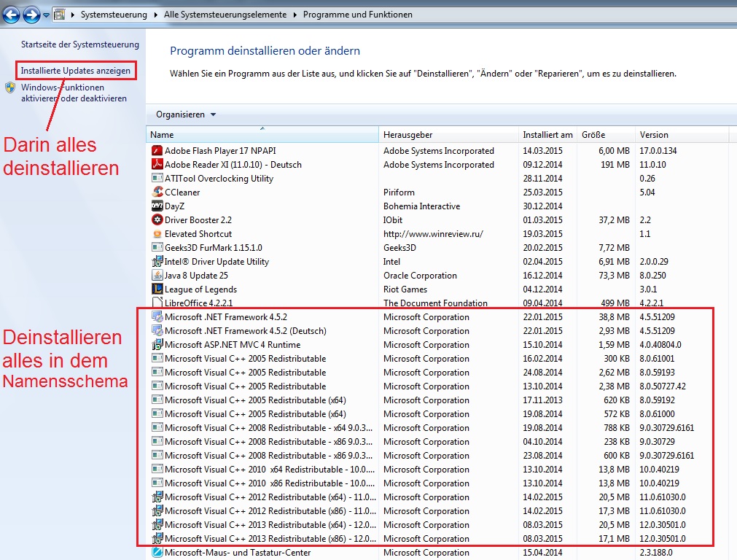
Task: Open recent pages dropdown next to forward arrow
Action: 46,15
